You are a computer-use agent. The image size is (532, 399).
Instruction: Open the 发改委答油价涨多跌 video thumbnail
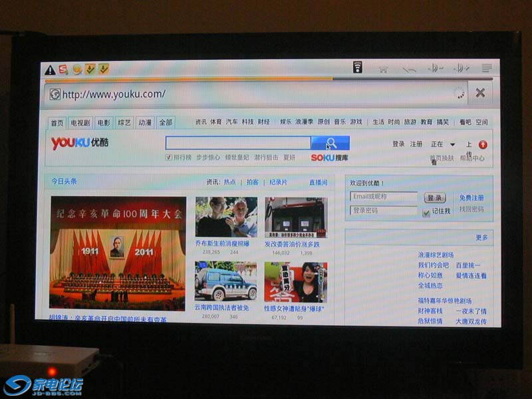click(296, 217)
